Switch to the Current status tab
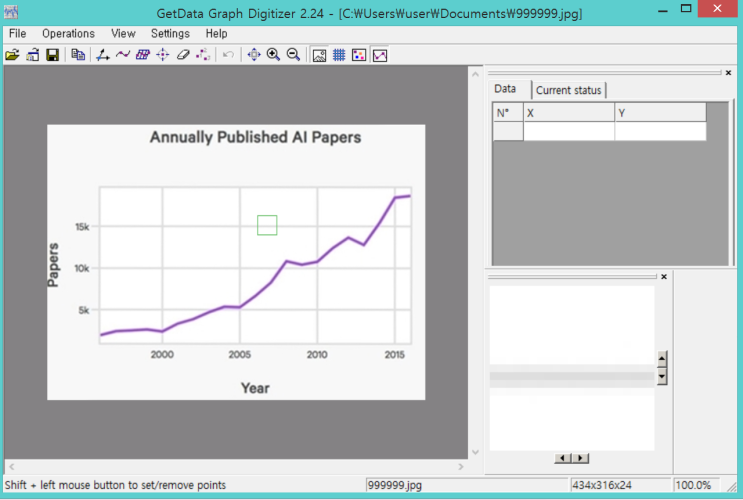The image size is (743, 500). point(569,90)
